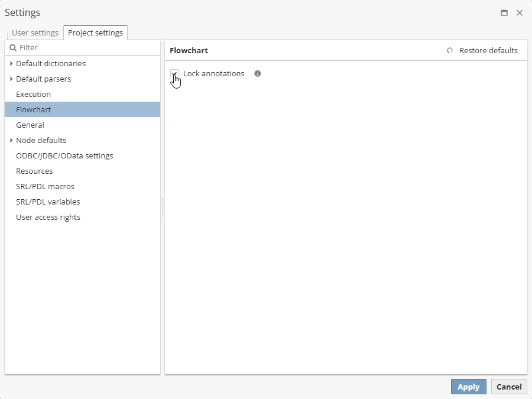Click the Restore defaults circular arrow icon
The width and height of the screenshot is (532, 399).
pyautogui.click(x=450, y=51)
